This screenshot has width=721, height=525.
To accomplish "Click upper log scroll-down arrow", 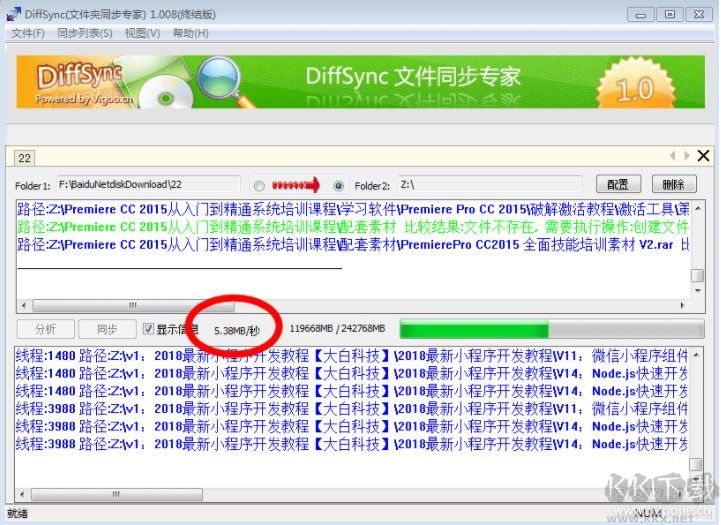I will pyautogui.click(x=698, y=291).
